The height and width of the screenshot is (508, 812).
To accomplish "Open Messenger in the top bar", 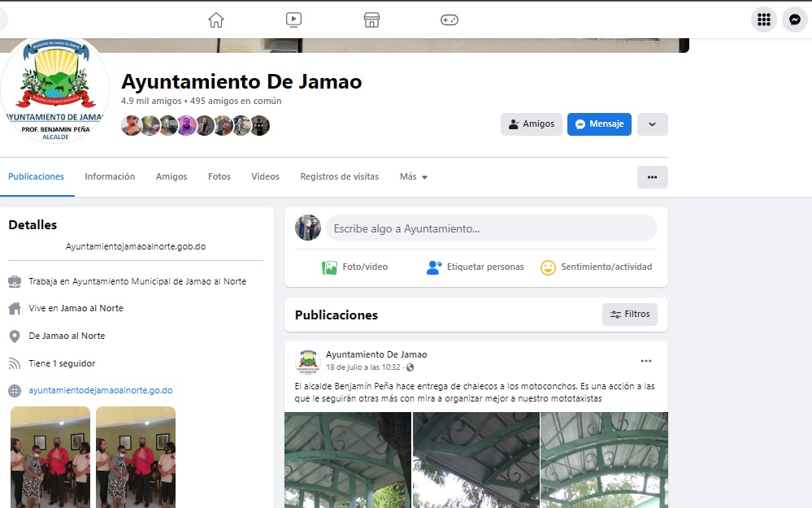I will click(x=795, y=20).
